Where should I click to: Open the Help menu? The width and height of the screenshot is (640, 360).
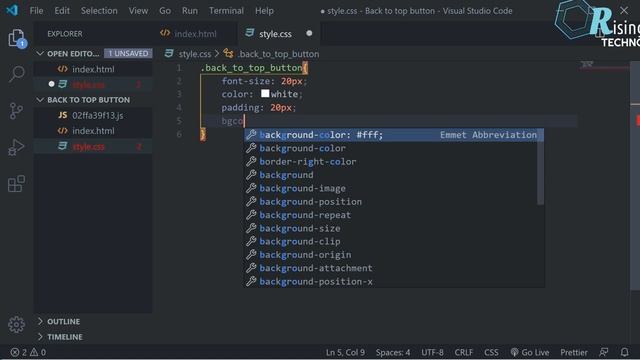point(264,11)
